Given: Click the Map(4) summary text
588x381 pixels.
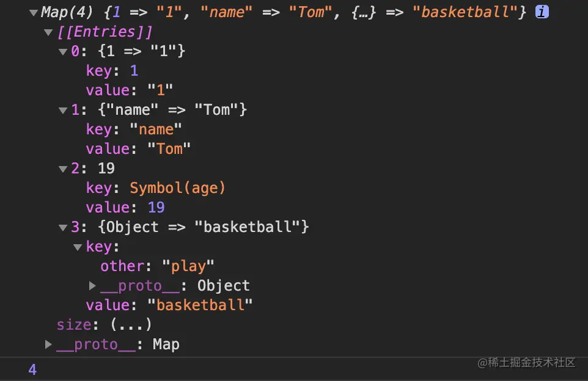Looking at the screenshot, I should click(x=284, y=12).
